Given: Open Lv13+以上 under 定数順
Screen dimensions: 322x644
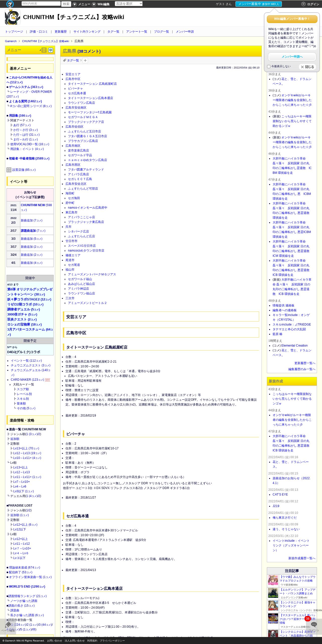Looking at the screenshot, I should (x=26, y=448).
